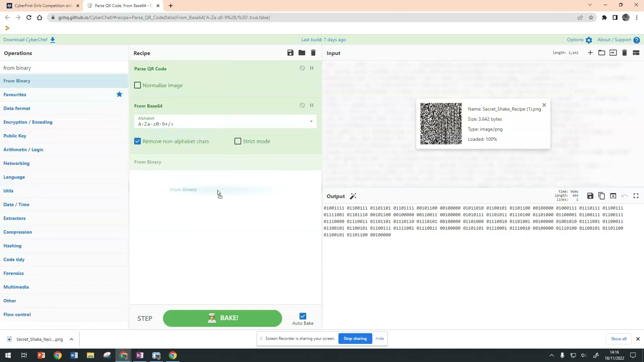Reset the pane layout
The height and width of the screenshot is (362, 644).
636,53
